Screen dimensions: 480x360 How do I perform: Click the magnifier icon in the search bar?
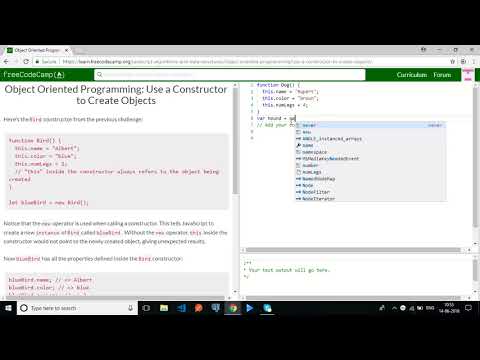100,75
